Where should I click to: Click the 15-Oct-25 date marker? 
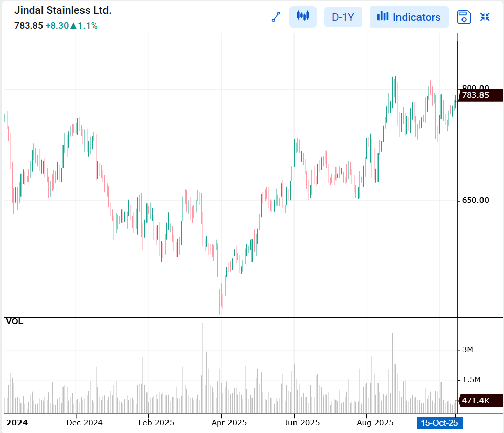tap(439, 423)
